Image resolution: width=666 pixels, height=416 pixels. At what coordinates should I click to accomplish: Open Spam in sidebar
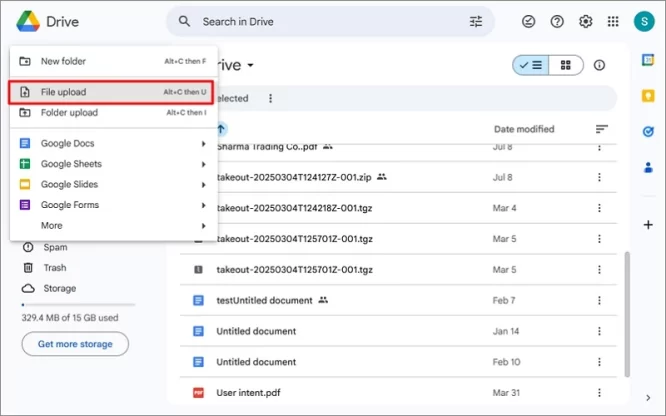pyautogui.click(x=55, y=247)
